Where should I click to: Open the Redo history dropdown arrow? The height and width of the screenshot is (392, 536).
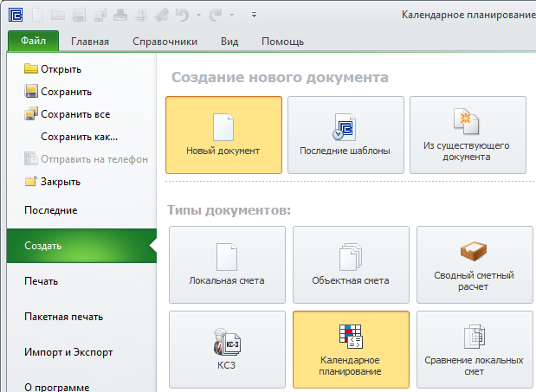pos(231,15)
